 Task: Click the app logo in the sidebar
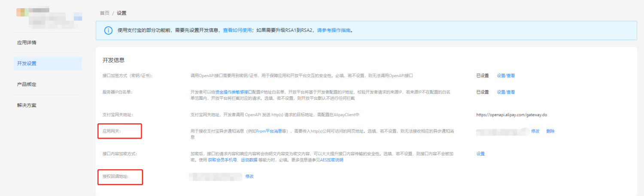pyautogui.click(x=22, y=12)
